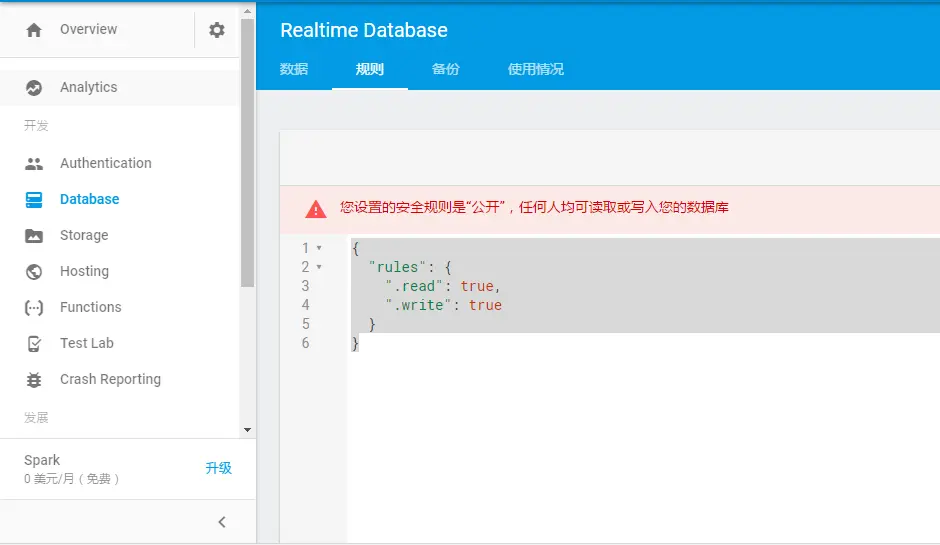Click sidebar scrollbar down arrow
The image size is (940, 545).
coord(248,430)
